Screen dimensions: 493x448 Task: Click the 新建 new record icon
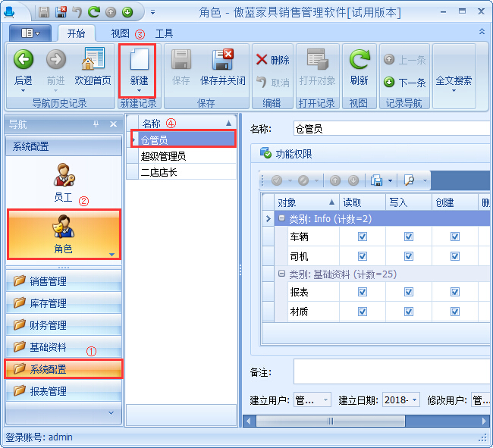[138, 60]
